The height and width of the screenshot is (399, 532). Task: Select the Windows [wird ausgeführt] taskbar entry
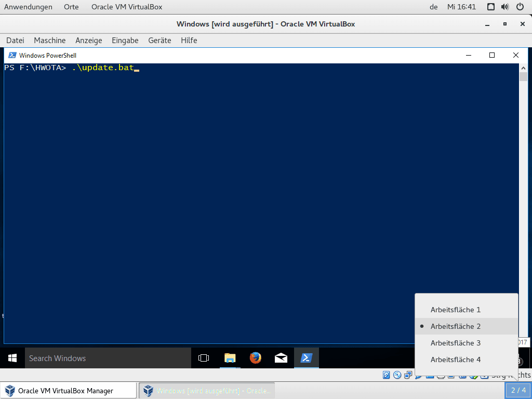point(207,391)
